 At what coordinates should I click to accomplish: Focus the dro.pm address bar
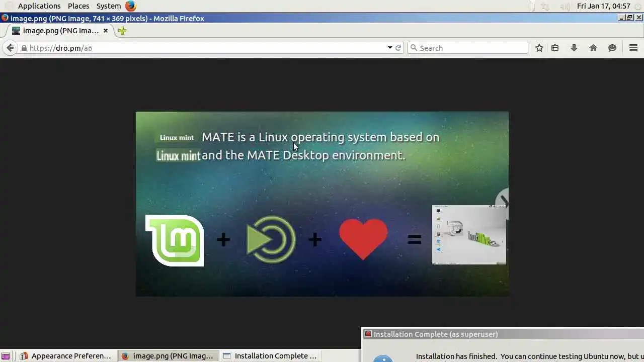(x=206, y=48)
